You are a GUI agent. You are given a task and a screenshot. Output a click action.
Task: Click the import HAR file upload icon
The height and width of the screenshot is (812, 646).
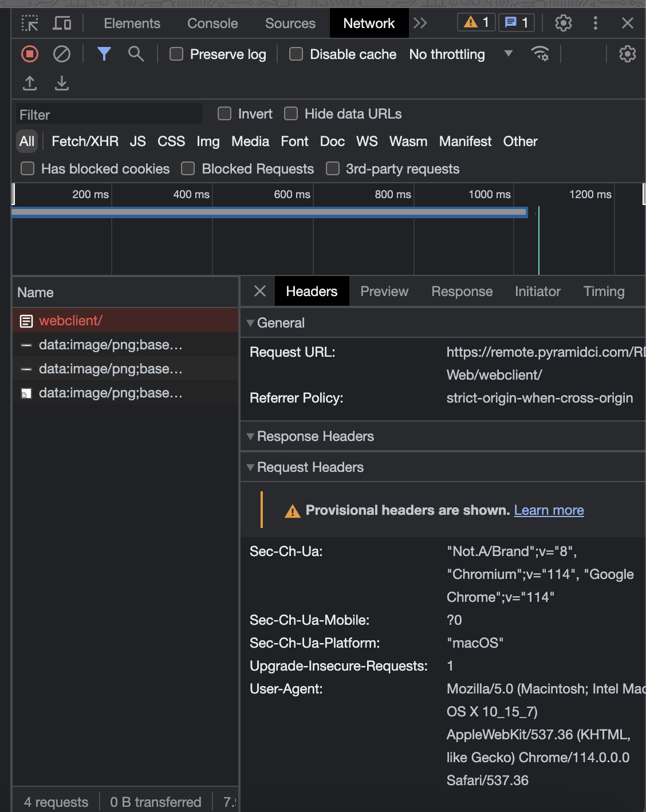click(30, 84)
